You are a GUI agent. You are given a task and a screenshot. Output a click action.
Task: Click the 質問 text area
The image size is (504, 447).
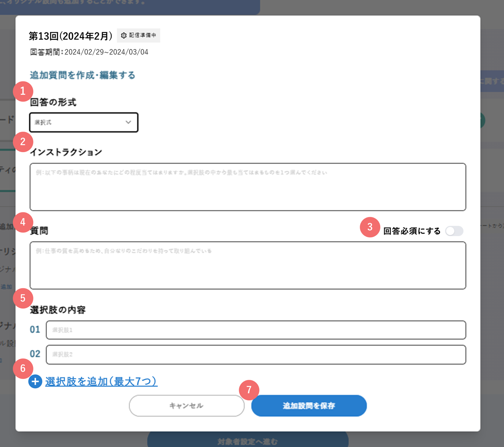tap(248, 265)
